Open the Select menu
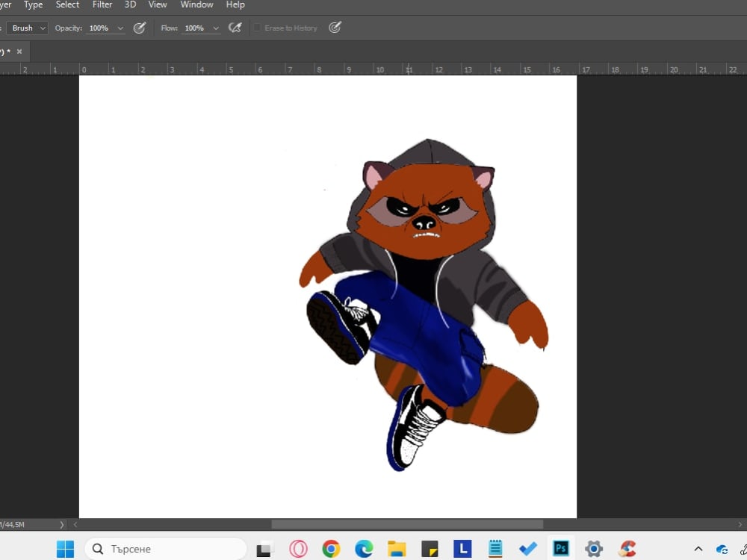747x560 pixels. pos(67,4)
